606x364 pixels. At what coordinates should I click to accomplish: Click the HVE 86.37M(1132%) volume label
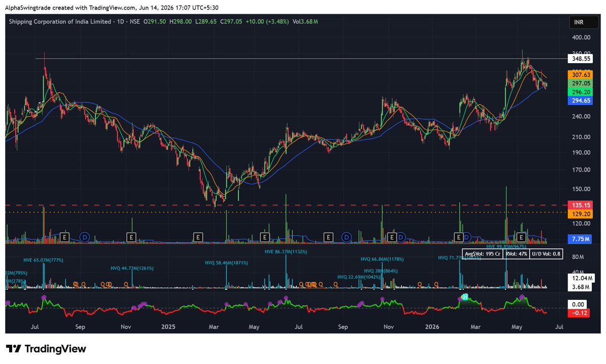coord(285,251)
